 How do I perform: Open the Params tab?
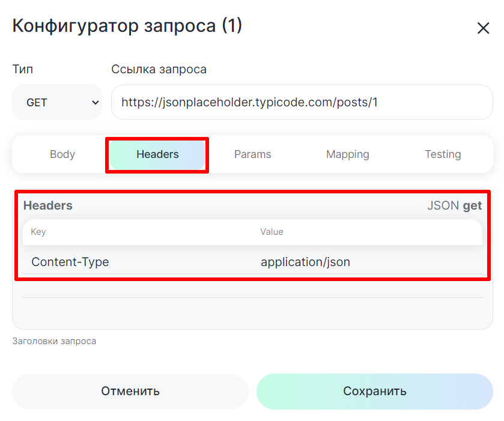coord(252,154)
